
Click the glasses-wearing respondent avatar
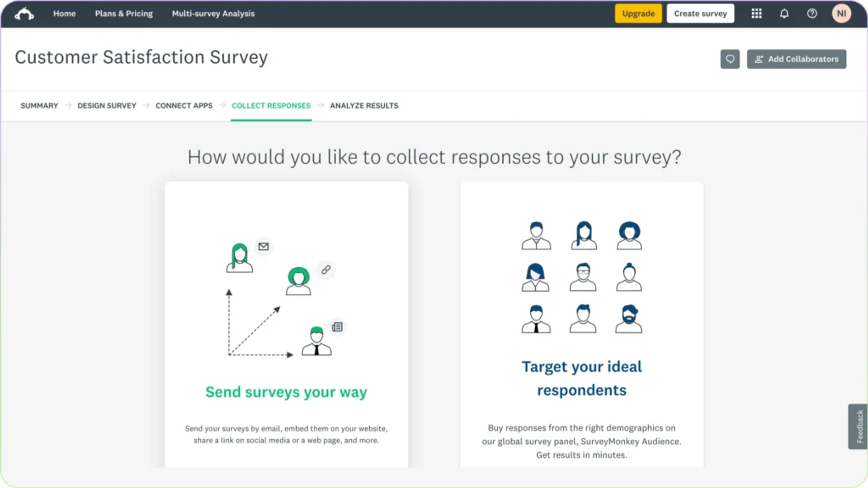583,277
